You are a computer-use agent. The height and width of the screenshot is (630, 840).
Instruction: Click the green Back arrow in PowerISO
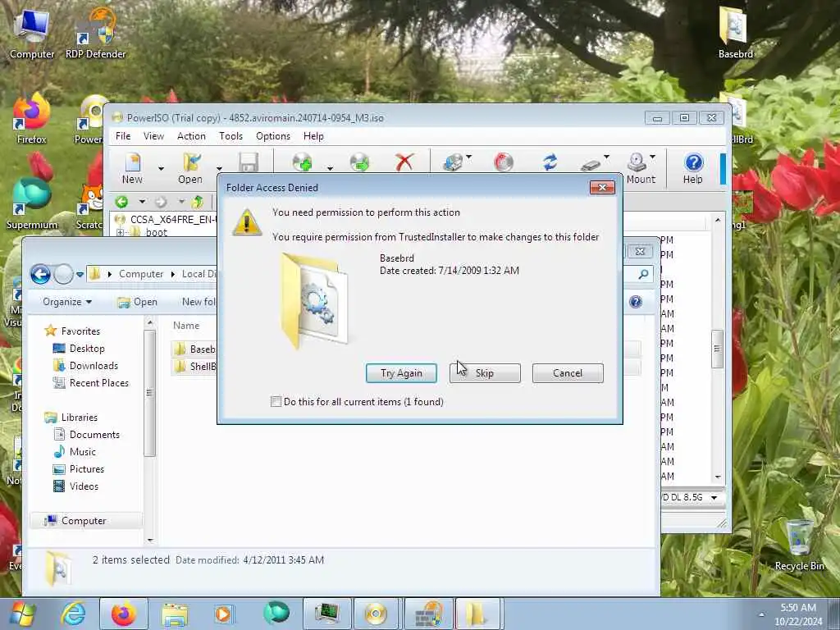tap(122, 202)
